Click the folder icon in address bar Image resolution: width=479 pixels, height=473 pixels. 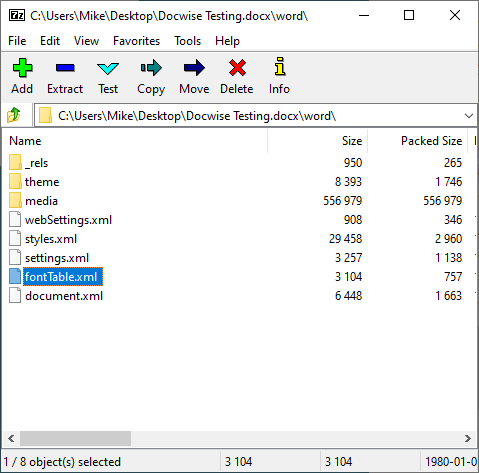pos(45,115)
